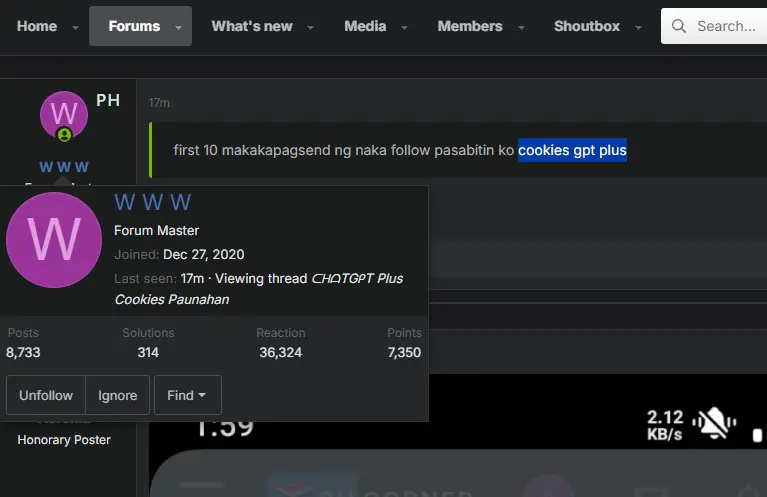Image resolution: width=767 pixels, height=497 pixels.
Task: Click the Ignore button
Action: point(117,395)
